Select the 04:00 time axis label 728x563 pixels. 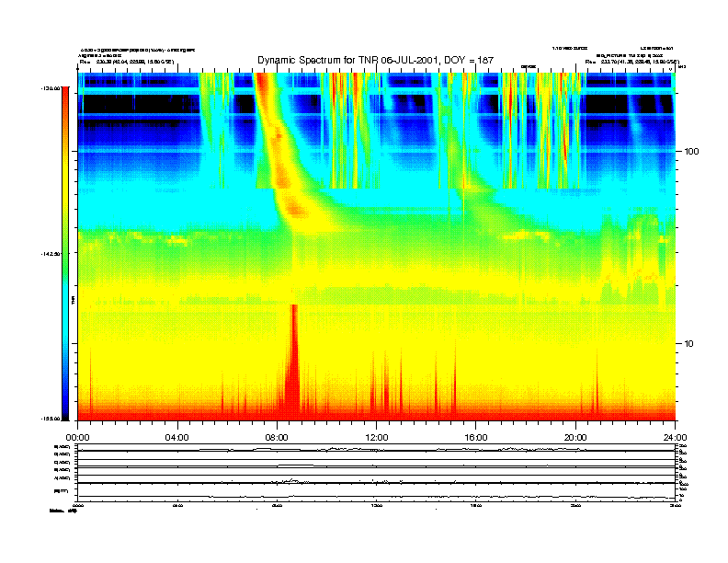pyautogui.click(x=176, y=438)
